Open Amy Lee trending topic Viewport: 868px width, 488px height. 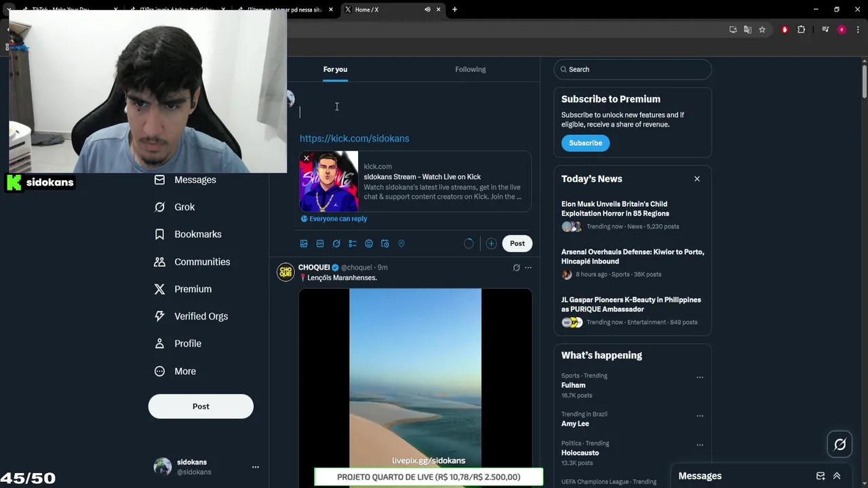tap(575, 424)
